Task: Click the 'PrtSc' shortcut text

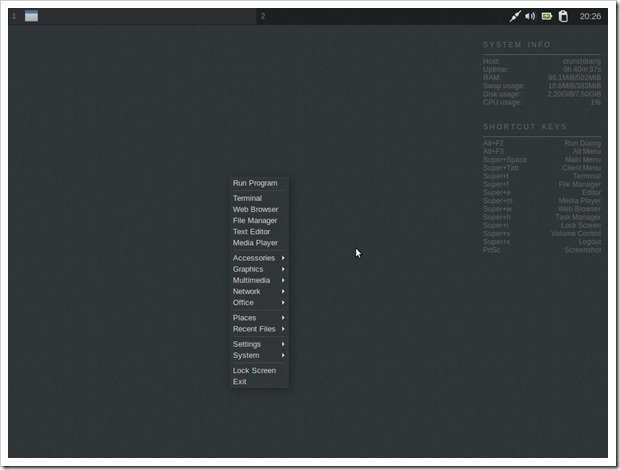Action: click(491, 250)
